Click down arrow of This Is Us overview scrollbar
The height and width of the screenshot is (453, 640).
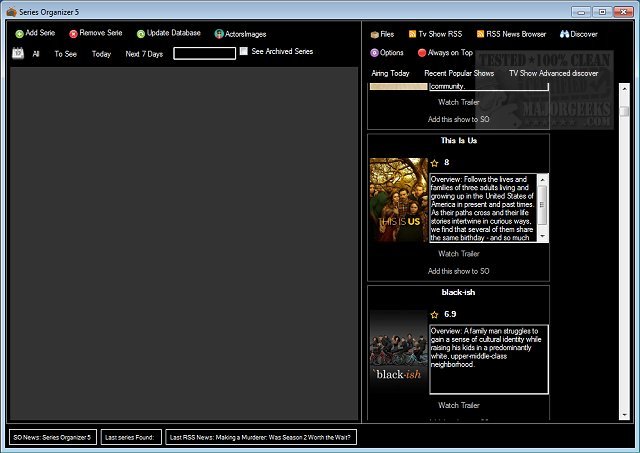[x=542, y=236]
